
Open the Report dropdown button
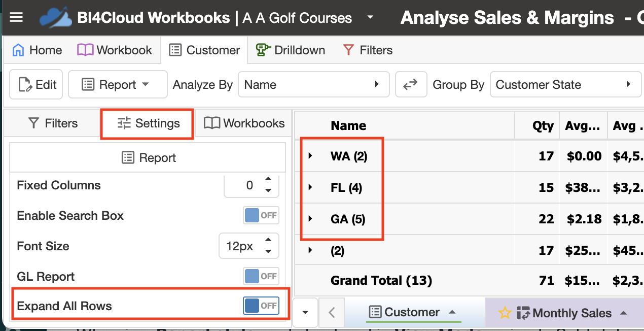pyautogui.click(x=118, y=84)
